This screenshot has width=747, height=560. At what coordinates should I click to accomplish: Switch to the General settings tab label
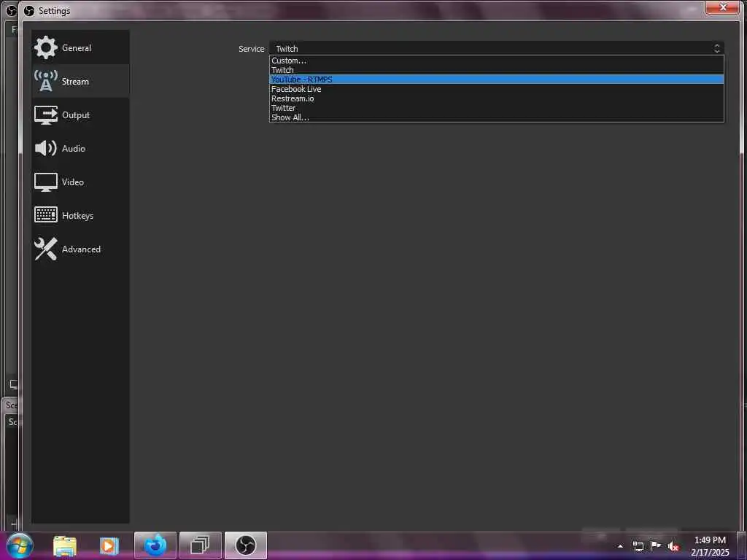pyautogui.click(x=77, y=47)
